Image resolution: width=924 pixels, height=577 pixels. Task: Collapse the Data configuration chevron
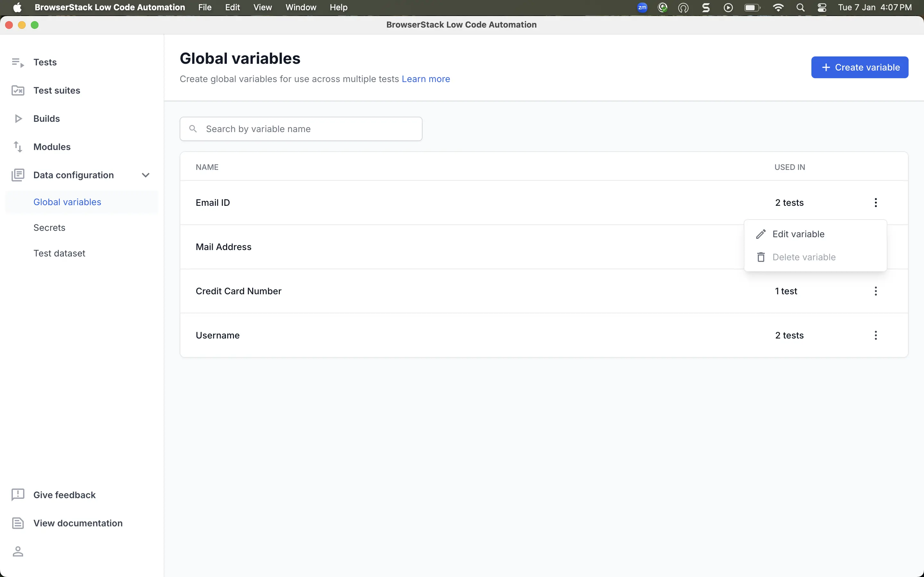pos(145,175)
